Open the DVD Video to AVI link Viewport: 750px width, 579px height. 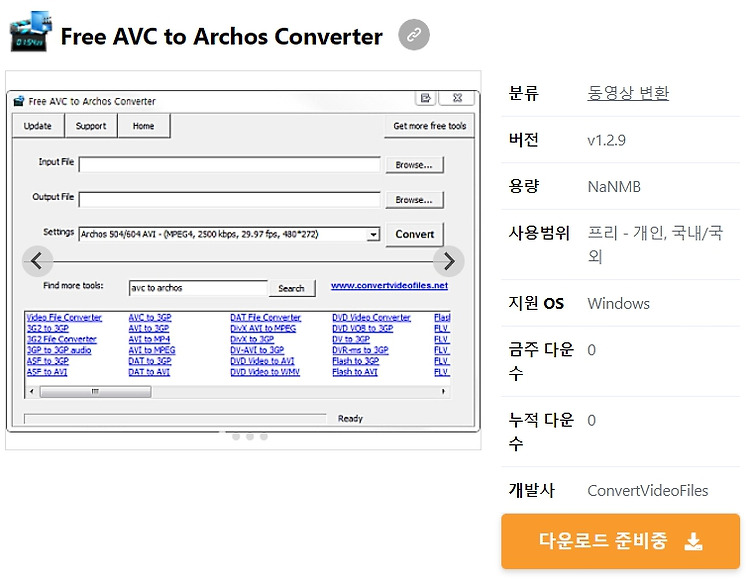263,361
